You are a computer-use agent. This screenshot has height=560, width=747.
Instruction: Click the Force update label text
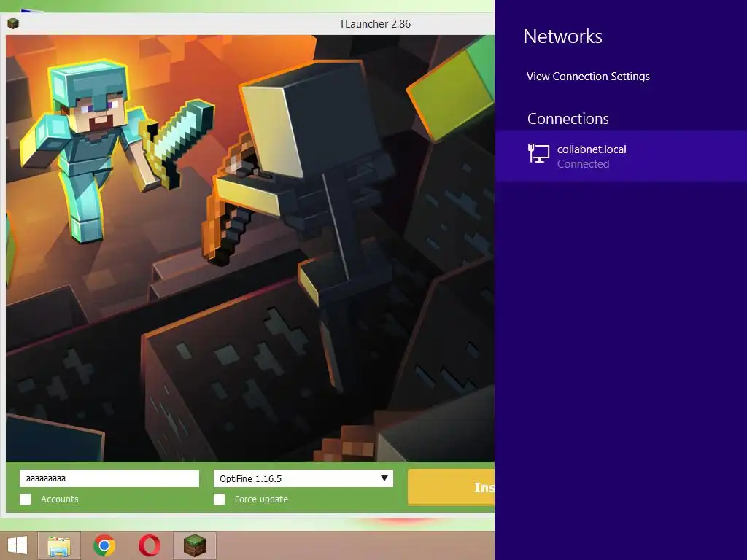click(x=261, y=499)
